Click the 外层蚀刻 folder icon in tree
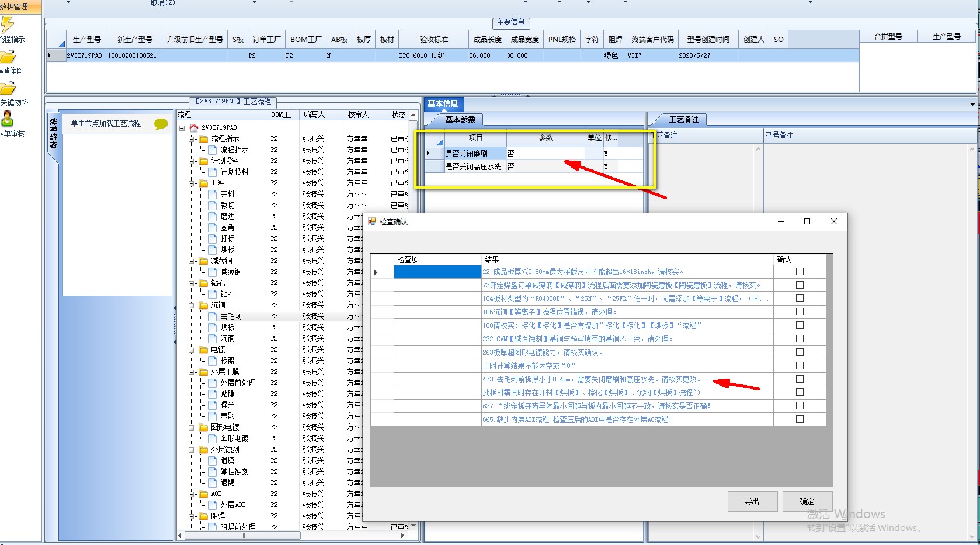Viewport: 980px width, 545px height. coord(203,449)
